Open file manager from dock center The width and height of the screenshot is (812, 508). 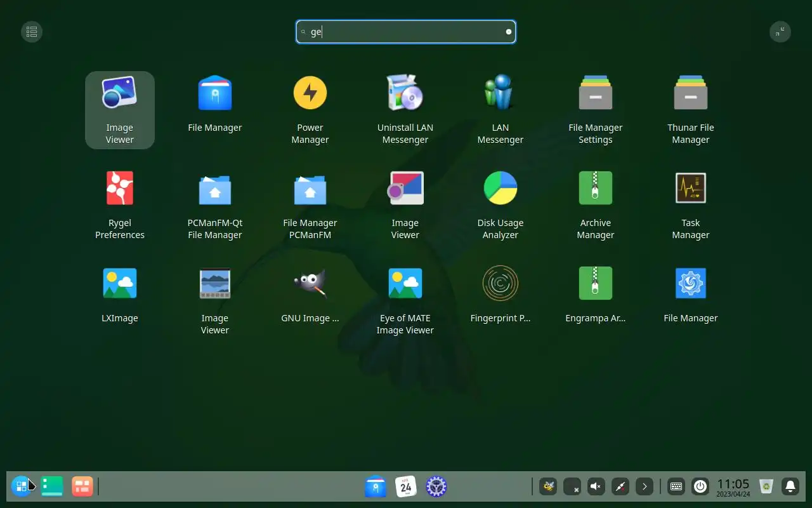[x=376, y=486]
